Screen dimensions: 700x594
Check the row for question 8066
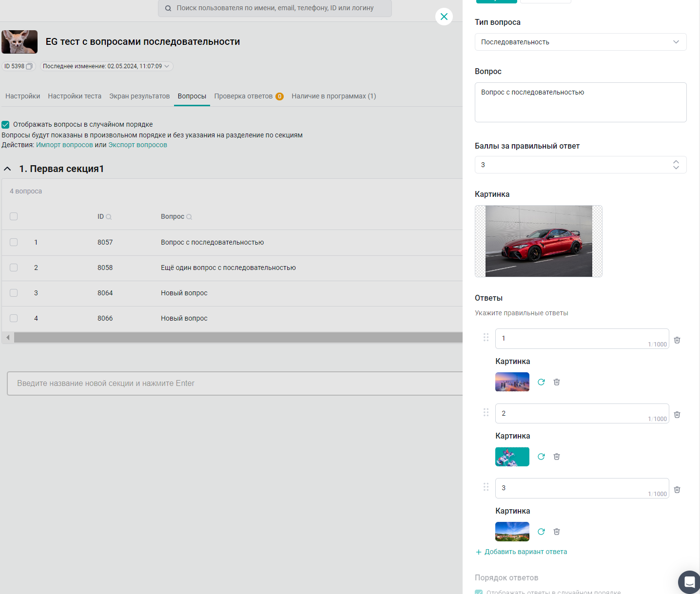[14, 318]
